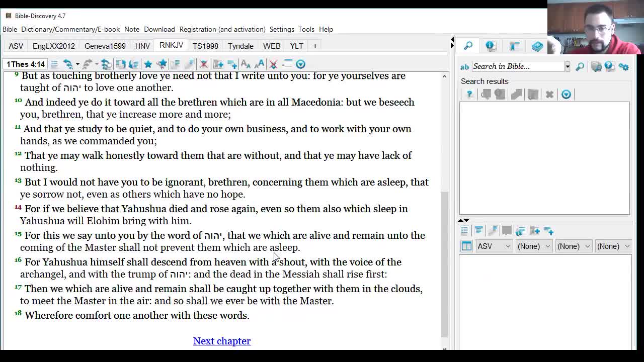Click the synchronize windows icon in toolbar

(106, 64)
